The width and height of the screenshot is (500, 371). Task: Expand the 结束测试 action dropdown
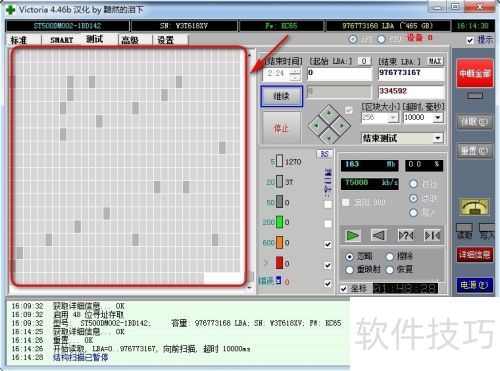coord(438,138)
